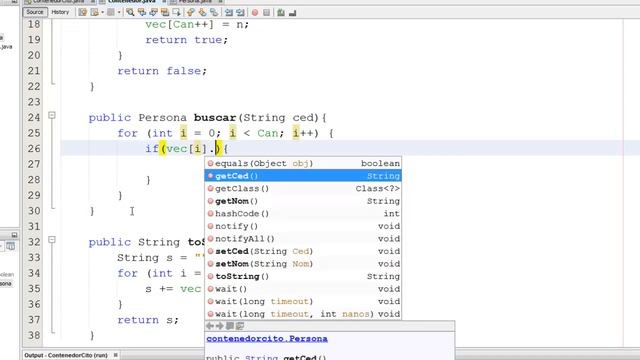This screenshot has width=640, height=360.
Task: Collapse the buscar method fold
Action: 52,116
